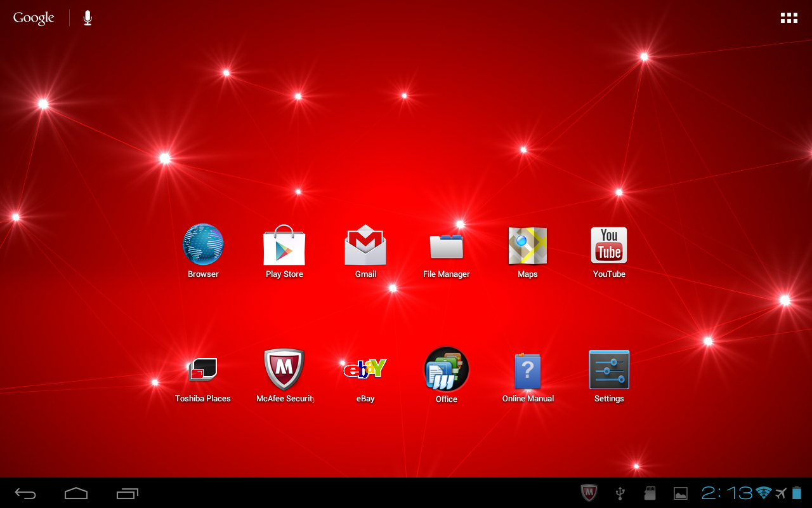Open McAfee notification in status bar
Screen dimensions: 812x508
[x=589, y=493]
